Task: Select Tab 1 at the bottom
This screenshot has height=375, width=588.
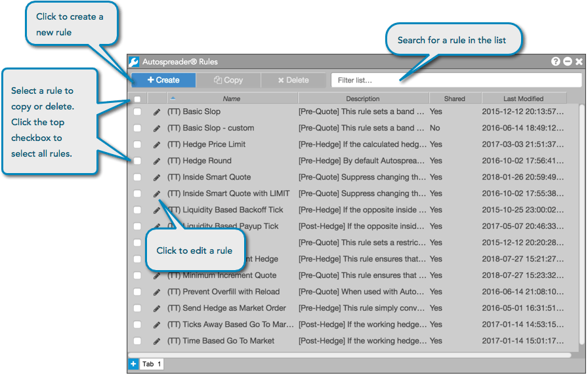Action: [151, 364]
